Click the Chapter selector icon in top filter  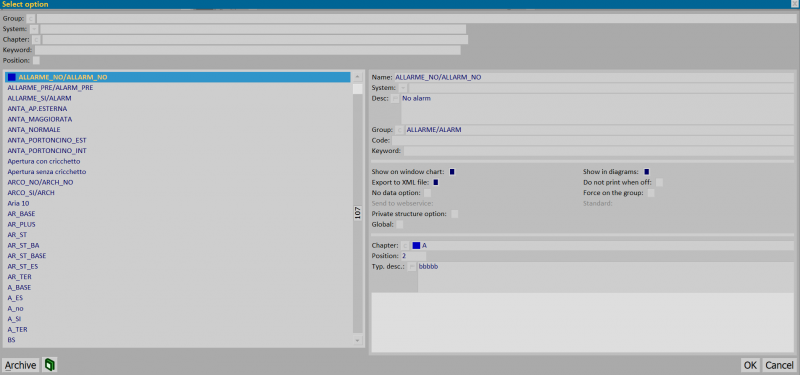(x=36, y=39)
